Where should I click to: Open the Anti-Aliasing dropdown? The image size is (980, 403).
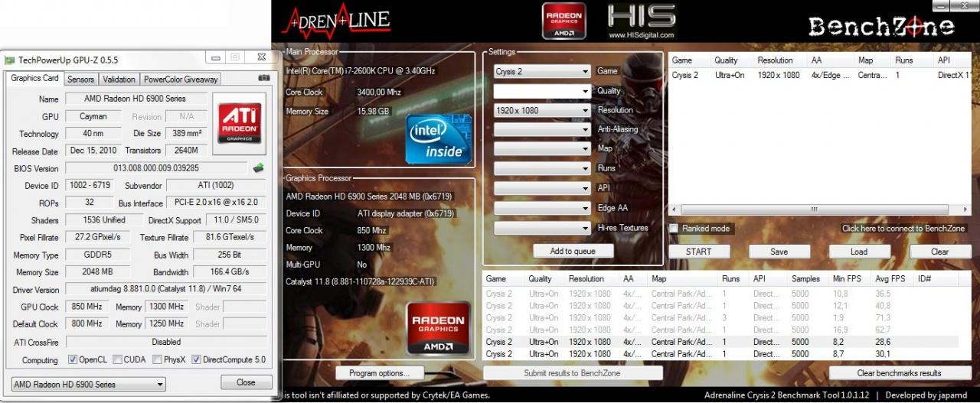point(542,130)
